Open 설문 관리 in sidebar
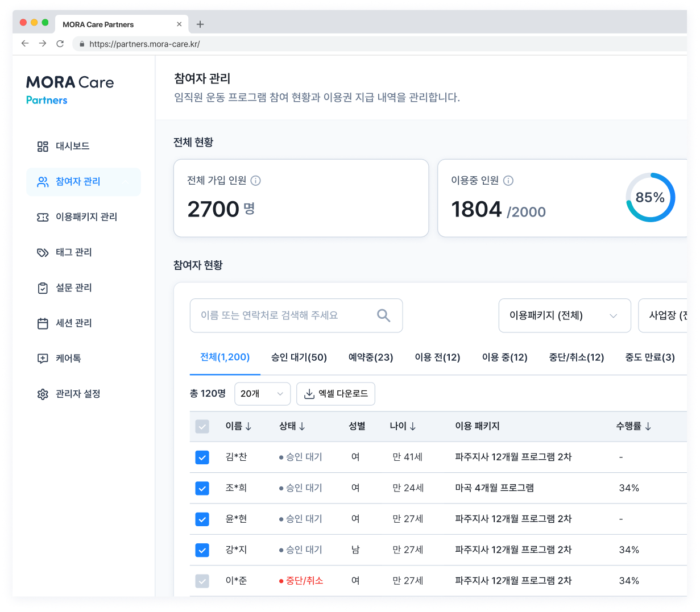Image resolution: width=700 pixels, height=612 pixels. [74, 288]
